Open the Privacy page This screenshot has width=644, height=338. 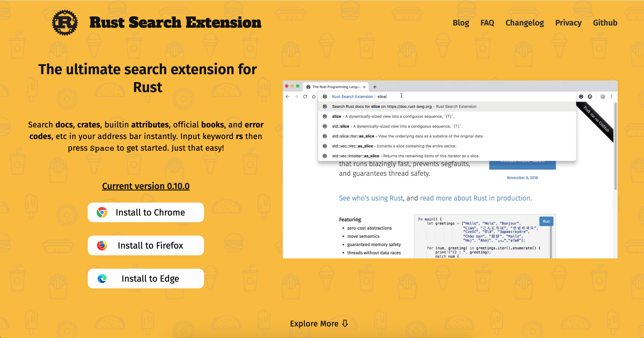568,23
